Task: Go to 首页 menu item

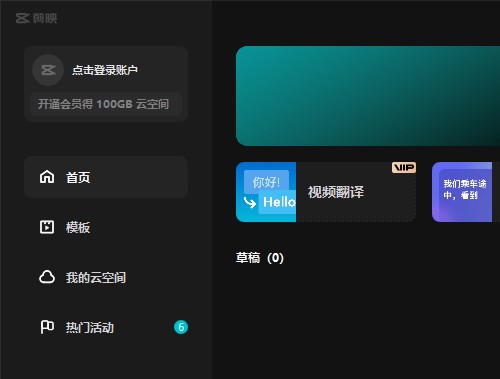Action: pyautogui.click(x=106, y=177)
